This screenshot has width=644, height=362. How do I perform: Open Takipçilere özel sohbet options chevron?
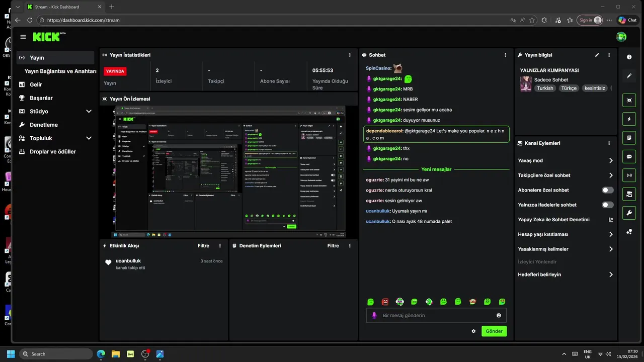(611, 175)
